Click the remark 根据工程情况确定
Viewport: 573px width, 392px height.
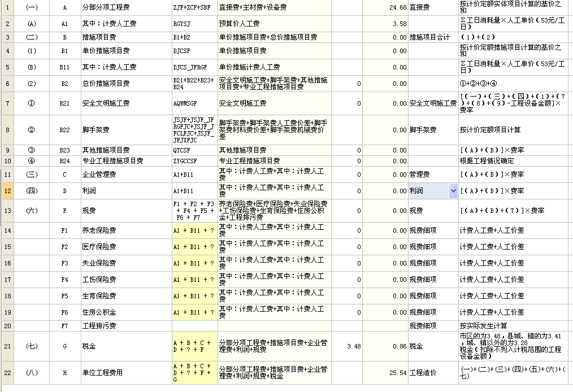pos(513,161)
